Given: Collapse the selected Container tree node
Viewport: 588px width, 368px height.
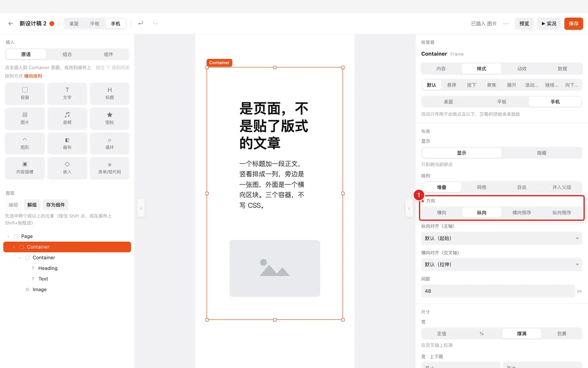Looking at the screenshot, I should [14, 247].
